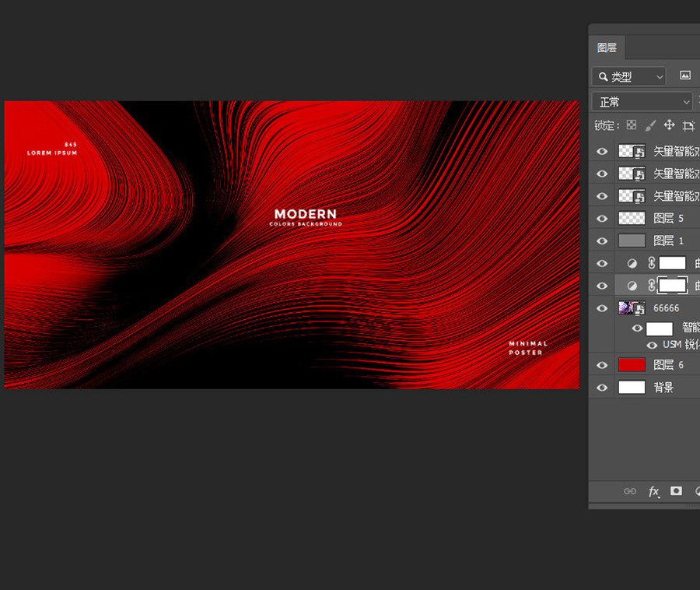Select the 图层 6 layer name
Screen dimensions: 700x590
[668, 365]
